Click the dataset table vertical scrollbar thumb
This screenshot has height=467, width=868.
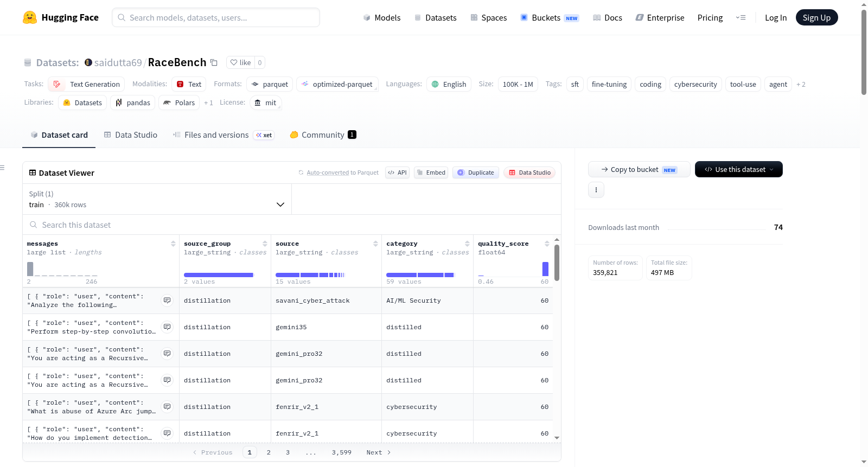(557, 263)
